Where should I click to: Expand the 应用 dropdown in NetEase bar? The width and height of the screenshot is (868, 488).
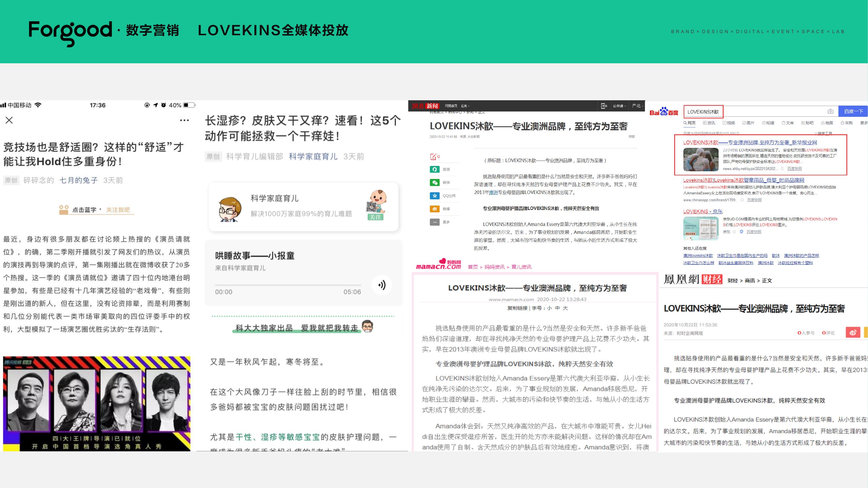pos(465,106)
